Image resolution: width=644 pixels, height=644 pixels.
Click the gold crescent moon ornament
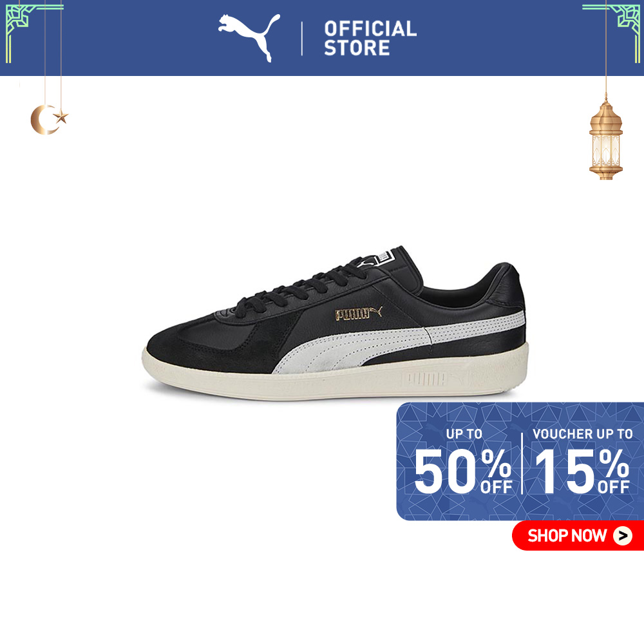(43, 120)
